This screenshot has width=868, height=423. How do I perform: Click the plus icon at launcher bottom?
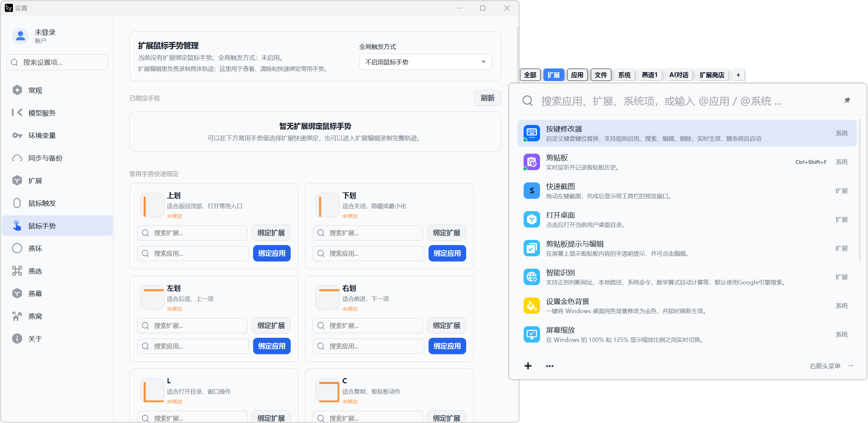pyautogui.click(x=528, y=366)
